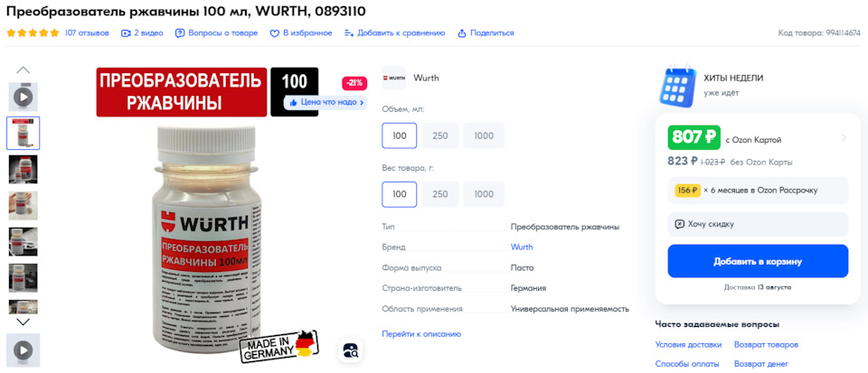Image resolution: width=868 pixels, height=373 pixels.
Task: Show more thumbnails with down chevron
Action: coord(24,322)
